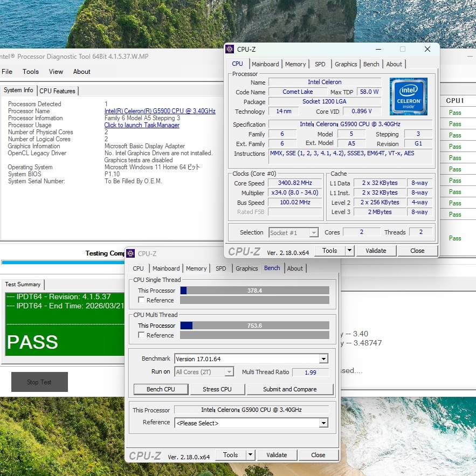
Task: Click the 'Click to launch TaskManager' link
Action: coord(142,125)
